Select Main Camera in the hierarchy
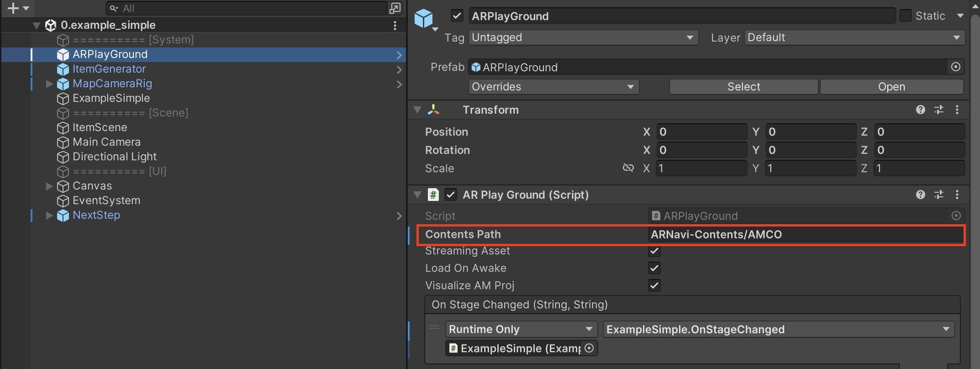The width and height of the screenshot is (980, 369). coord(106,142)
